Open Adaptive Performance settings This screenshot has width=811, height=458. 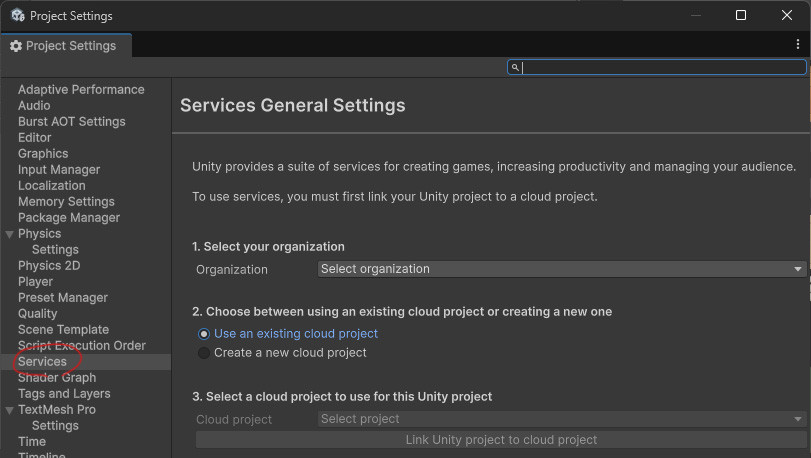pyautogui.click(x=81, y=90)
